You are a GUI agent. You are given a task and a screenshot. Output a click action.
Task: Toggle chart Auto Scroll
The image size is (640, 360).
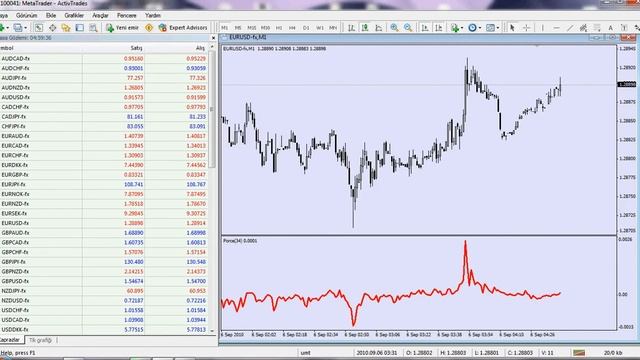(x=425, y=28)
